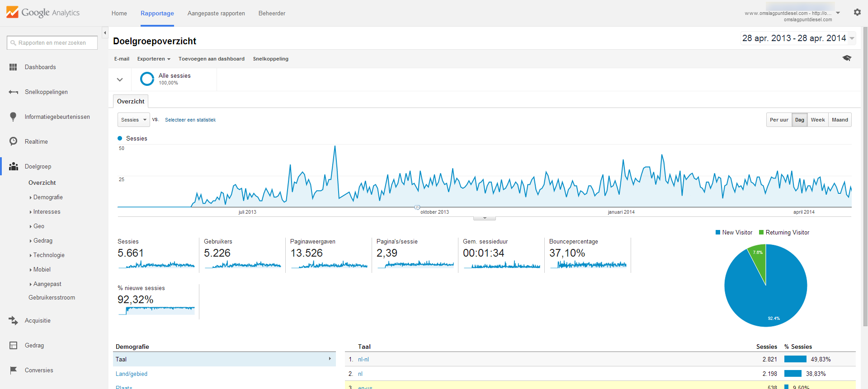Open the account selector dropdown arrow
The image size is (868, 389).
pos(838,13)
